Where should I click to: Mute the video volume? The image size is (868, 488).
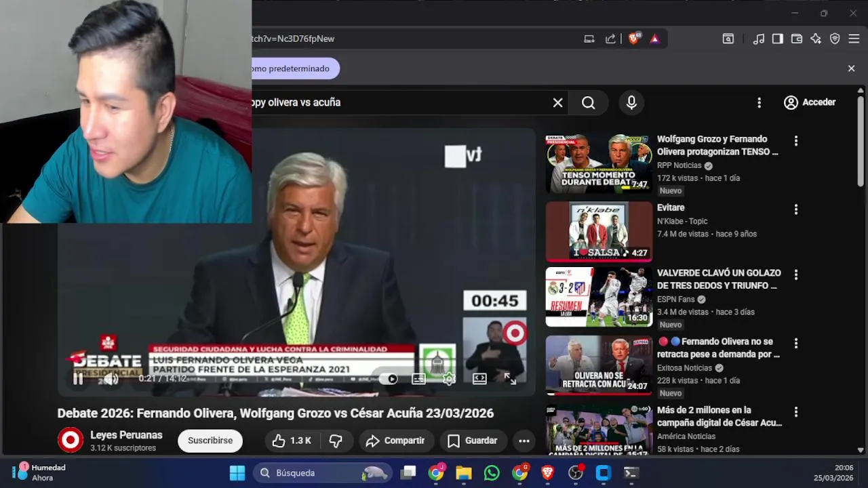click(x=111, y=379)
